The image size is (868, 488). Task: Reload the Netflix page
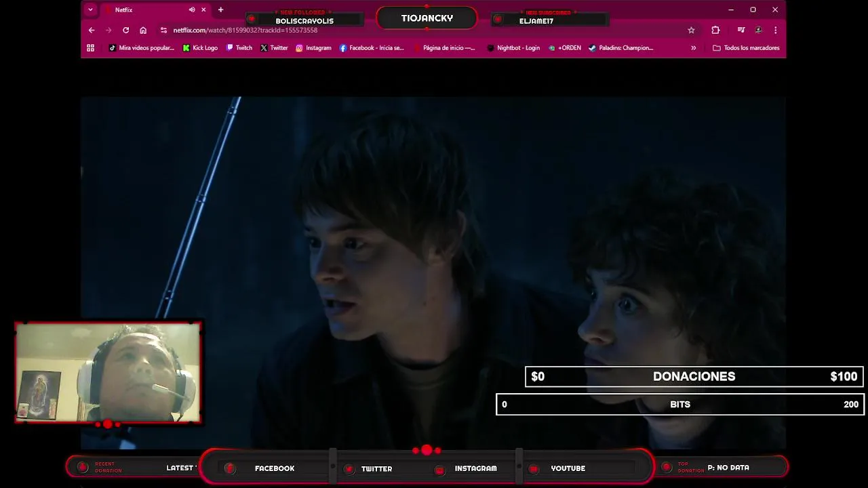[x=125, y=30]
